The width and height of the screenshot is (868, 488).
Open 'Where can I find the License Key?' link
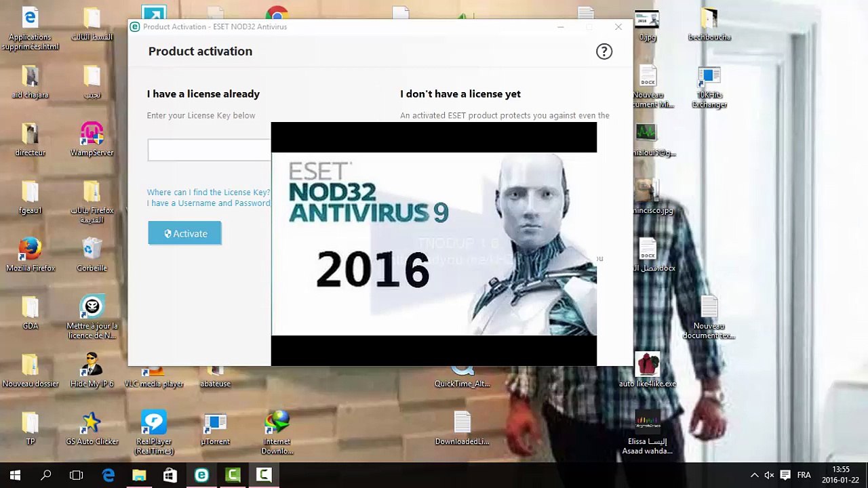[208, 192]
